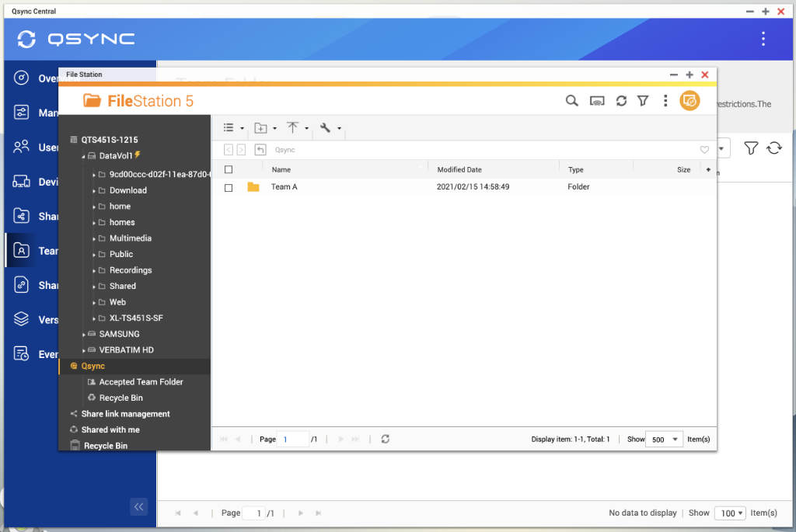
Task: Sort the file list by the Type column
Action: click(576, 170)
